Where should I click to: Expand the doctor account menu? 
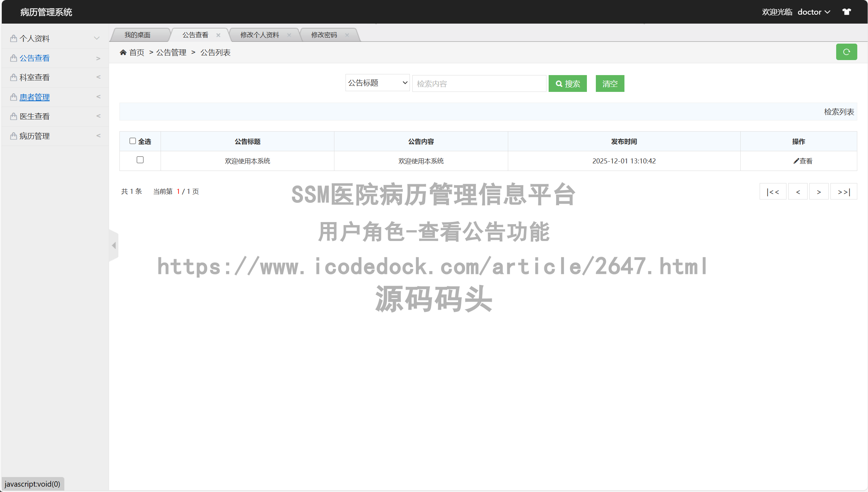coord(814,12)
